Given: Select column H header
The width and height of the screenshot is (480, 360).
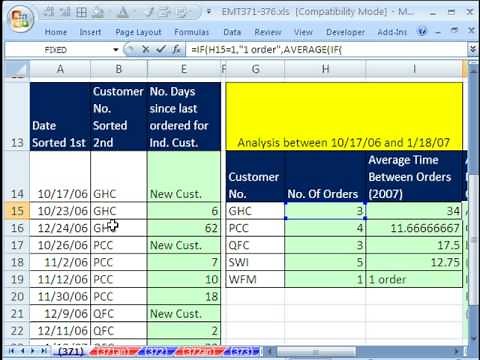Looking at the screenshot, I should click(x=325, y=69).
